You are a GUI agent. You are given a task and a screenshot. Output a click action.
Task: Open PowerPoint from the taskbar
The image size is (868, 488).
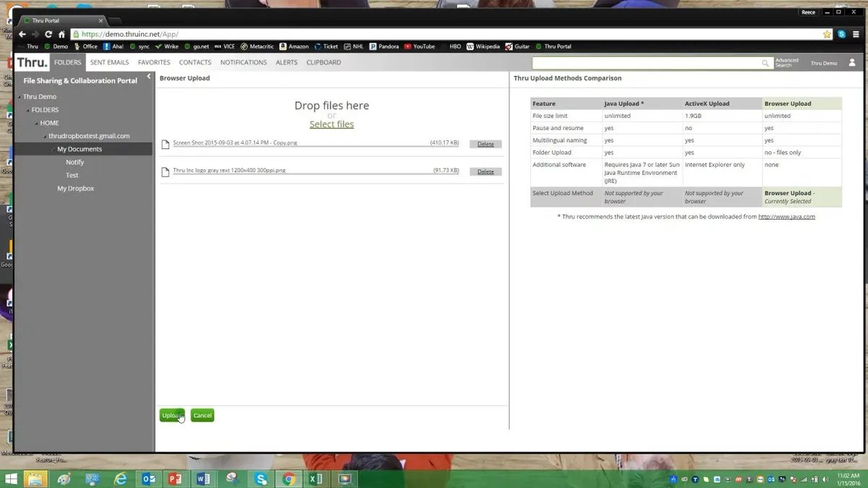[174, 479]
